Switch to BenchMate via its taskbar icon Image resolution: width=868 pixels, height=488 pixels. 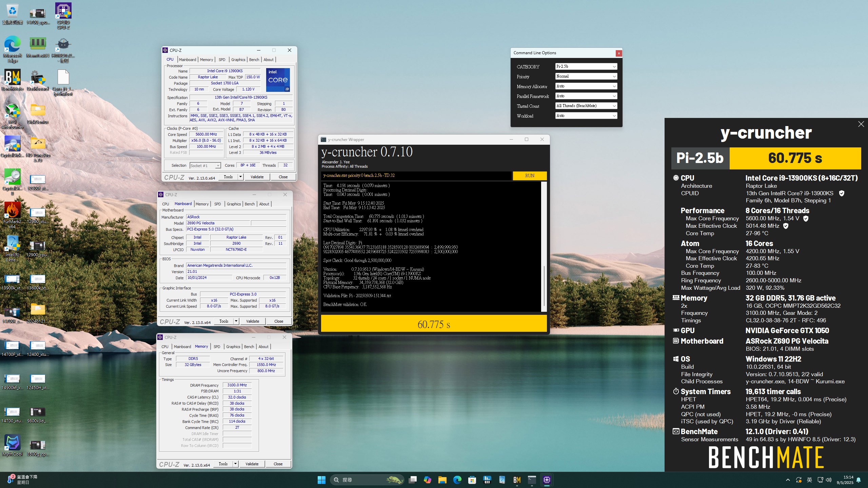[517, 480]
